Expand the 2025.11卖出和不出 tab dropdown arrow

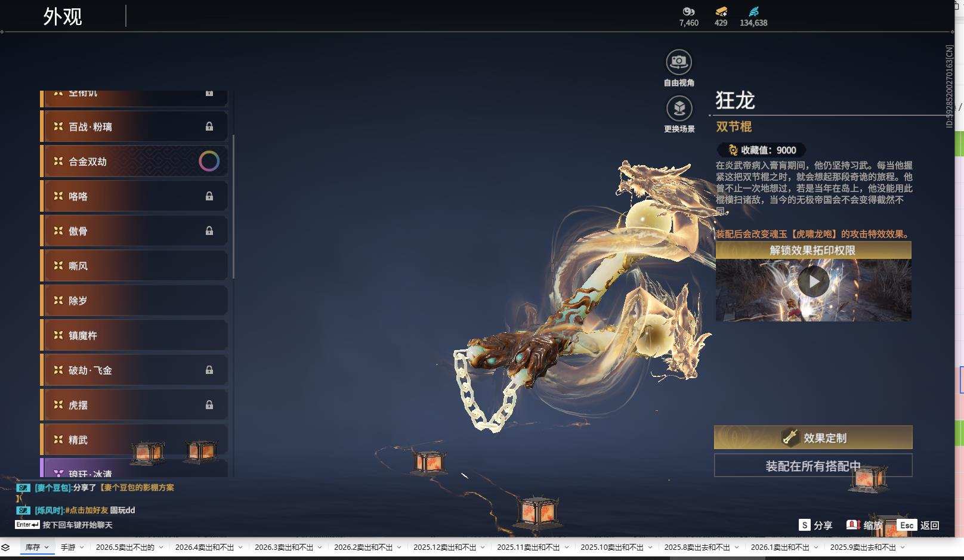click(x=566, y=547)
